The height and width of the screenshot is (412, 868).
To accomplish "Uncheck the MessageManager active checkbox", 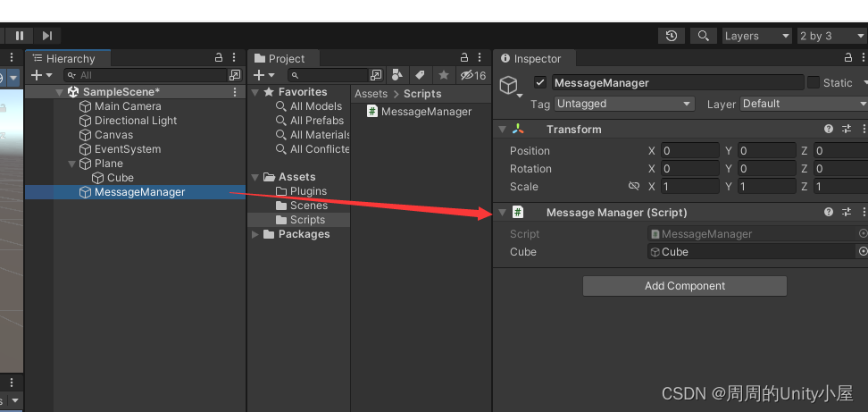I will click(x=539, y=83).
